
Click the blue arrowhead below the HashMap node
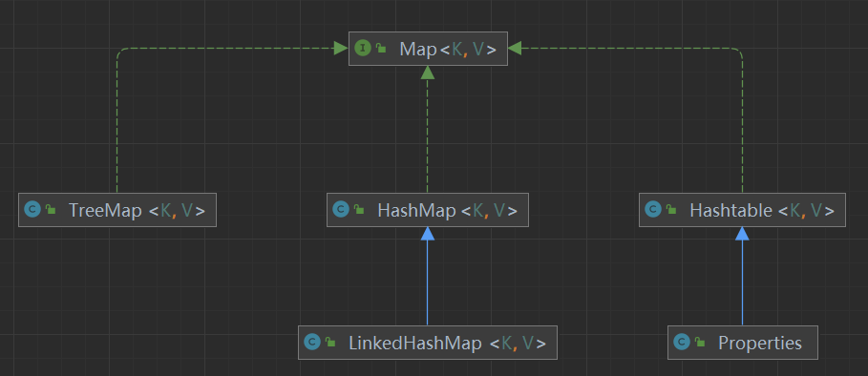[428, 234]
